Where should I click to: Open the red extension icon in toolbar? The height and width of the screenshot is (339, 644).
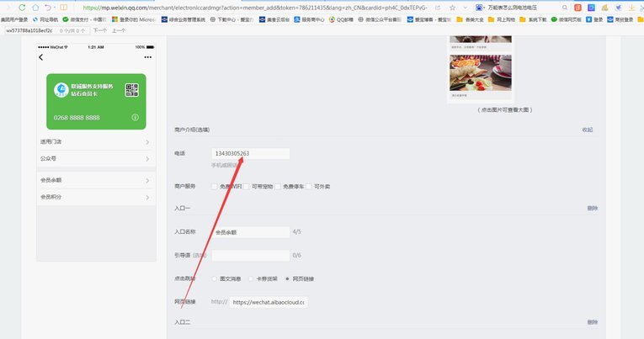click(577, 8)
